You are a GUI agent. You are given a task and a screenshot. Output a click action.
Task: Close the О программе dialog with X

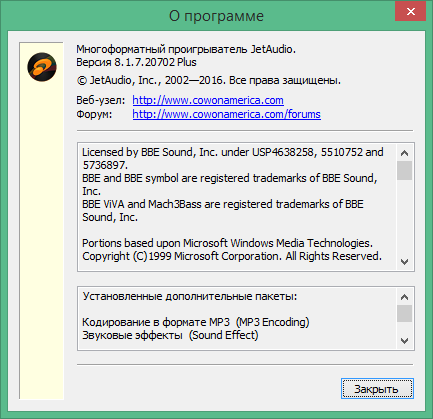pyautogui.click(x=410, y=12)
